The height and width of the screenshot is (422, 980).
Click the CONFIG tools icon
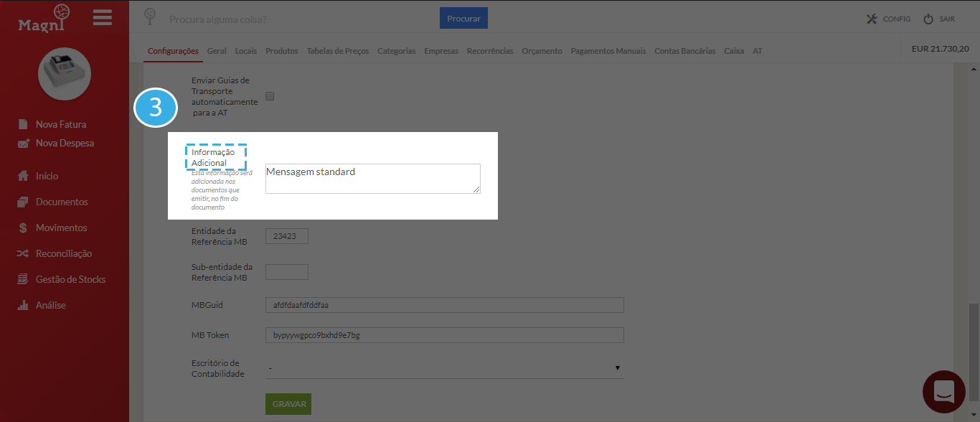(872, 19)
